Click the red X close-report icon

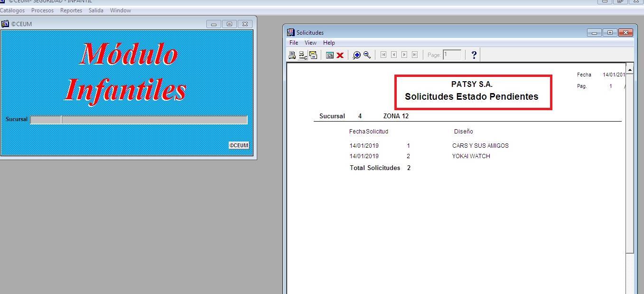coord(340,55)
